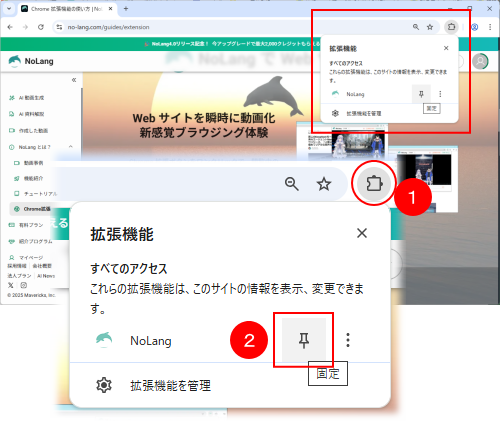Close the small 拡張機能 popup
This screenshot has height=421, width=500.
point(446,48)
